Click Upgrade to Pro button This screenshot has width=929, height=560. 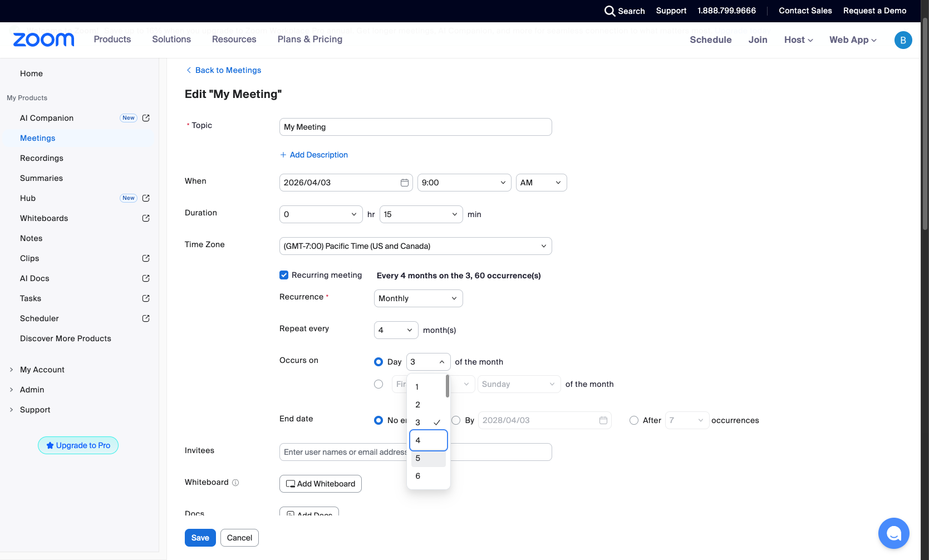[78, 445]
